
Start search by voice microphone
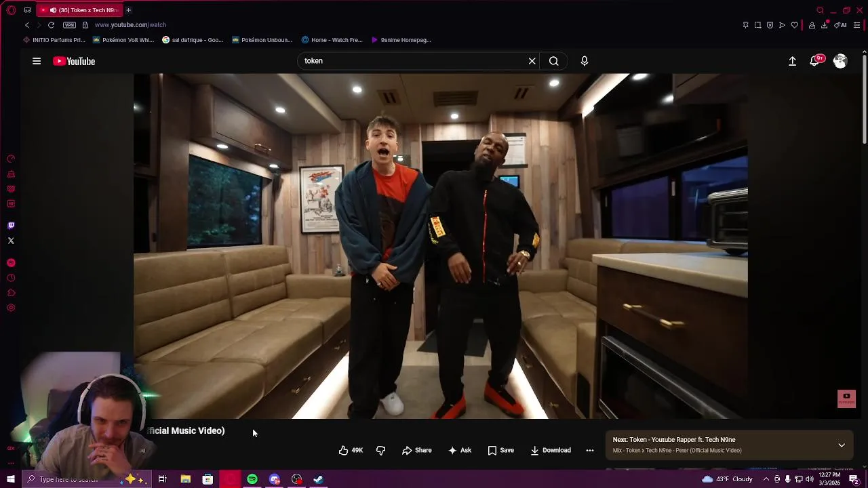tap(585, 61)
